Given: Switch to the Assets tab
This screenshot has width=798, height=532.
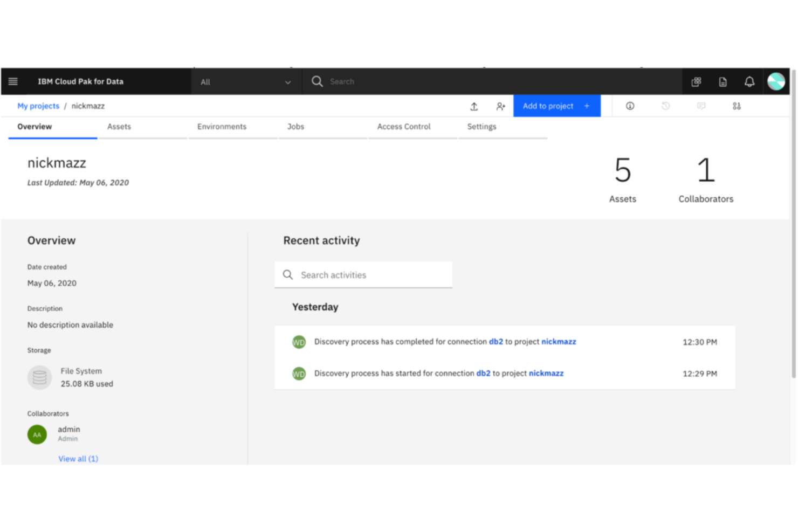Looking at the screenshot, I should click(x=143, y=127).
